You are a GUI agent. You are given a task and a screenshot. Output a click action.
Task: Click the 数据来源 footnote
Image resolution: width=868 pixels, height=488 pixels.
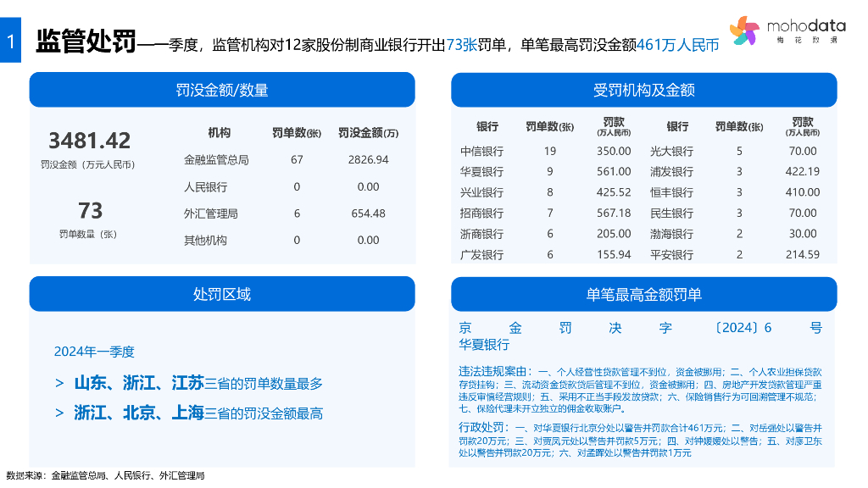(x=105, y=475)
